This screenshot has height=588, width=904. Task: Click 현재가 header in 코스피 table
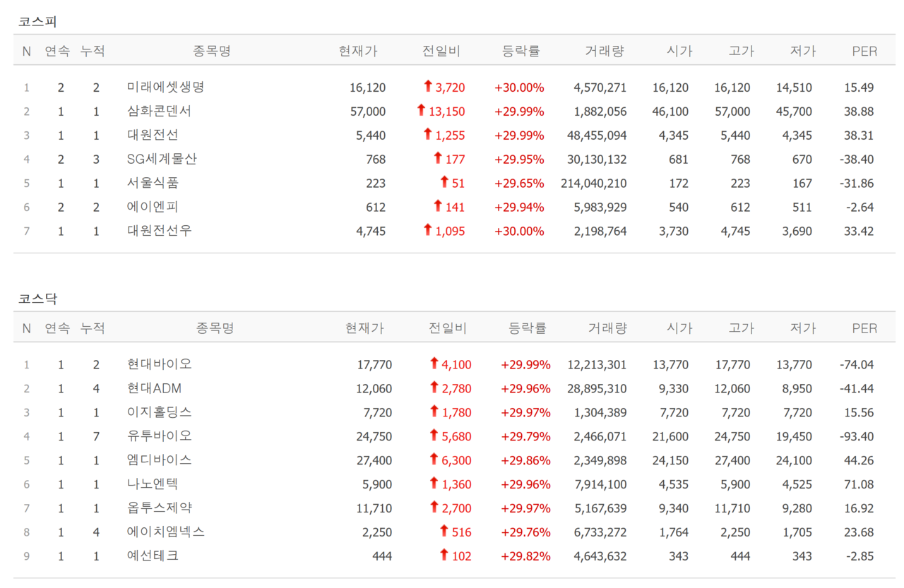pos(358,51)
